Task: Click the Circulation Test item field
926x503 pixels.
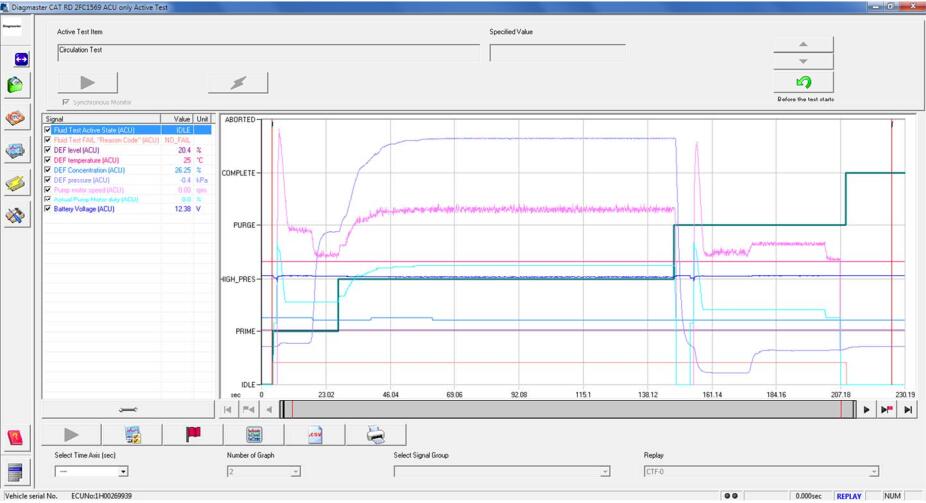Action: tap(269, 53)
